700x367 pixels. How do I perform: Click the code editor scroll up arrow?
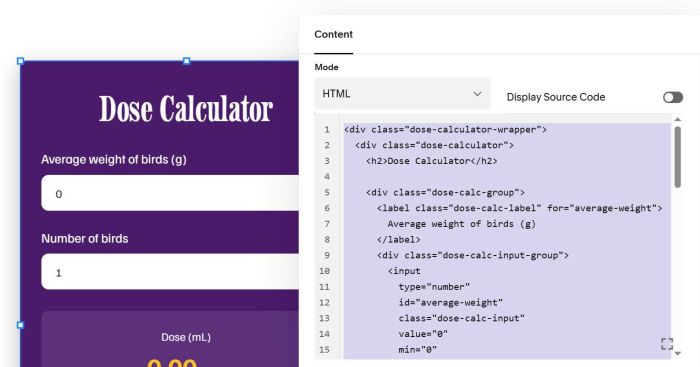(x=677, y=119)
